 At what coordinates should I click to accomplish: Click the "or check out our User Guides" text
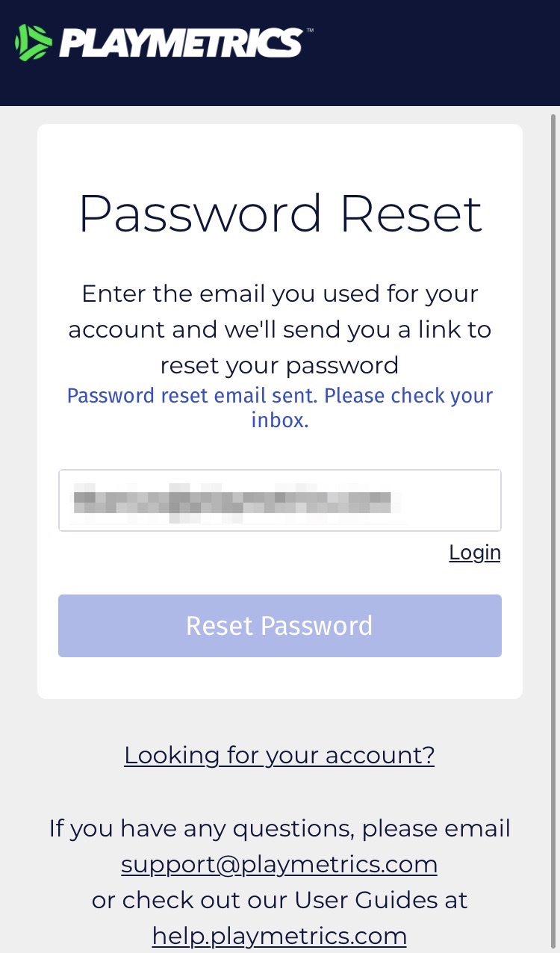[280, 900]
